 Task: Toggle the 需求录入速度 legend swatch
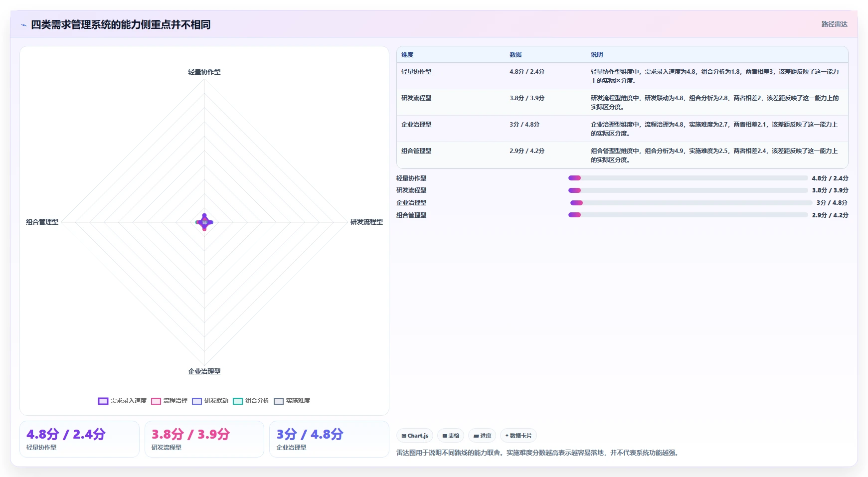[x=103, y=401]
